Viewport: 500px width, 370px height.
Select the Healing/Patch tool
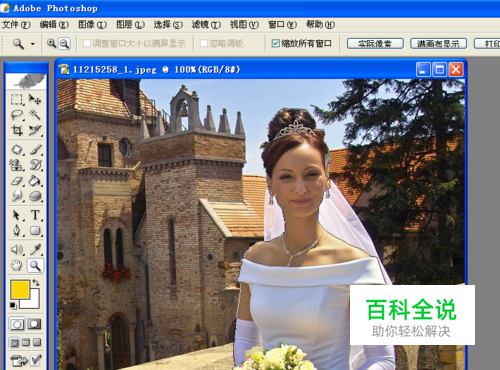pyautogui.click(x=17, y=149)
